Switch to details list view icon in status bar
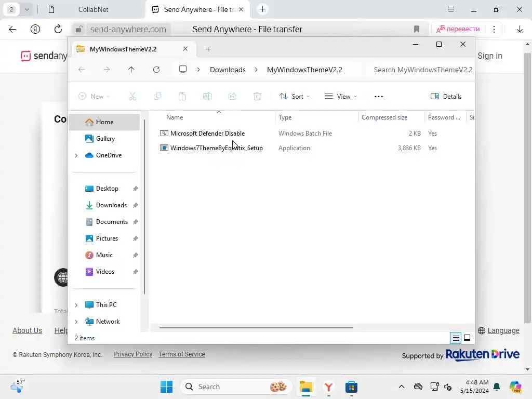Screen dimensions: 532x399 [x=456, y=338]
